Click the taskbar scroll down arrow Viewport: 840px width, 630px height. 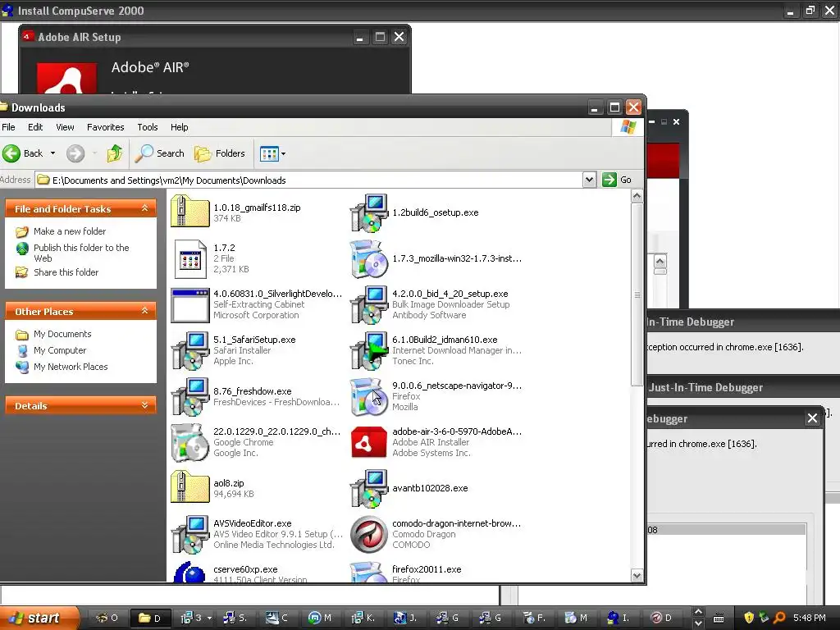click(698, 623)
